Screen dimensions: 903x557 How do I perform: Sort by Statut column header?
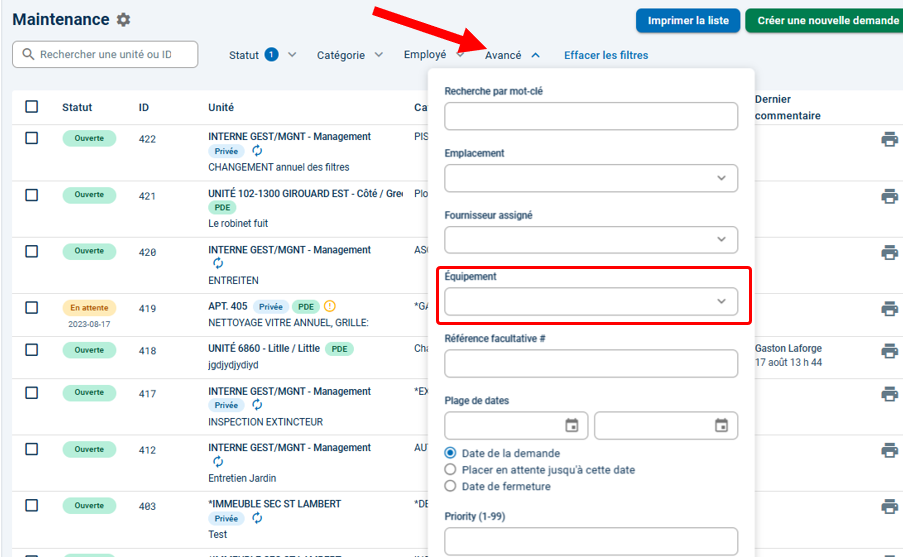(77, 107)
